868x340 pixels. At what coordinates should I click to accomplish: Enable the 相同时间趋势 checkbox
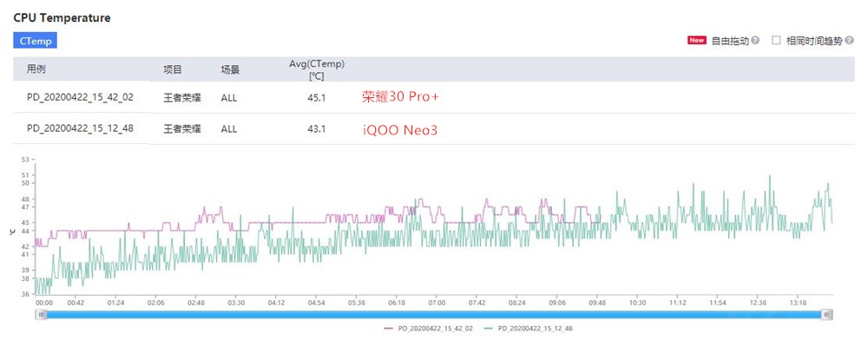(776, 41)
